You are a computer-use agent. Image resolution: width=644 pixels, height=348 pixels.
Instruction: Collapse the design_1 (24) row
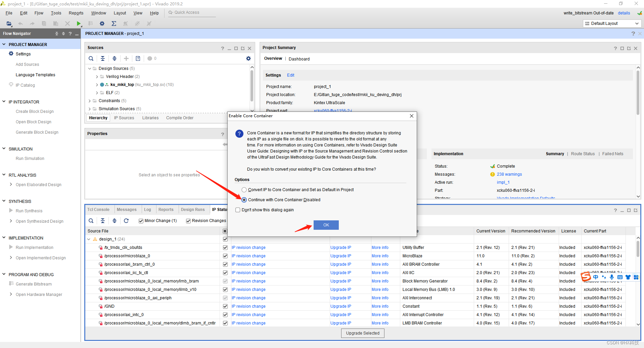89,239
